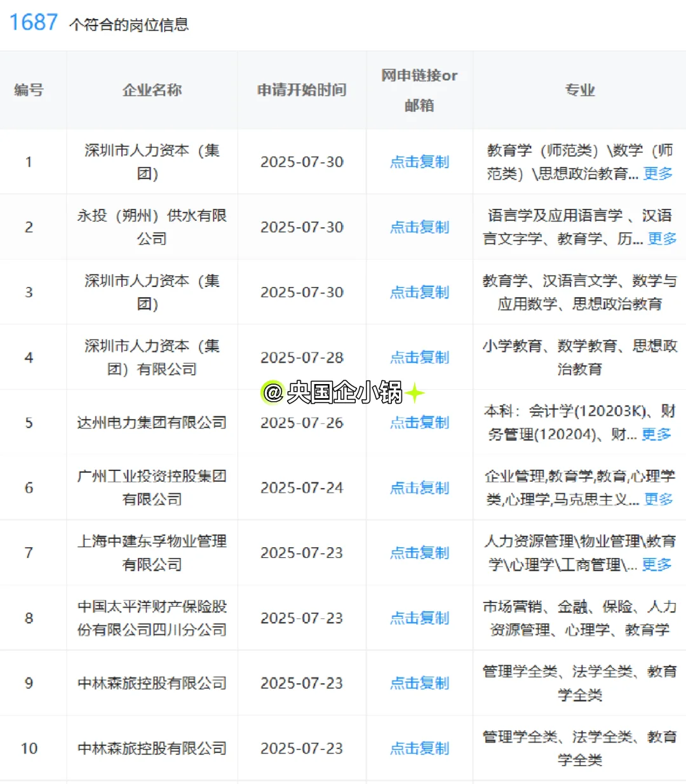This screenshot has width=686, height=784.
Task: Select 企业名称 column header
Action: point(152,90)
